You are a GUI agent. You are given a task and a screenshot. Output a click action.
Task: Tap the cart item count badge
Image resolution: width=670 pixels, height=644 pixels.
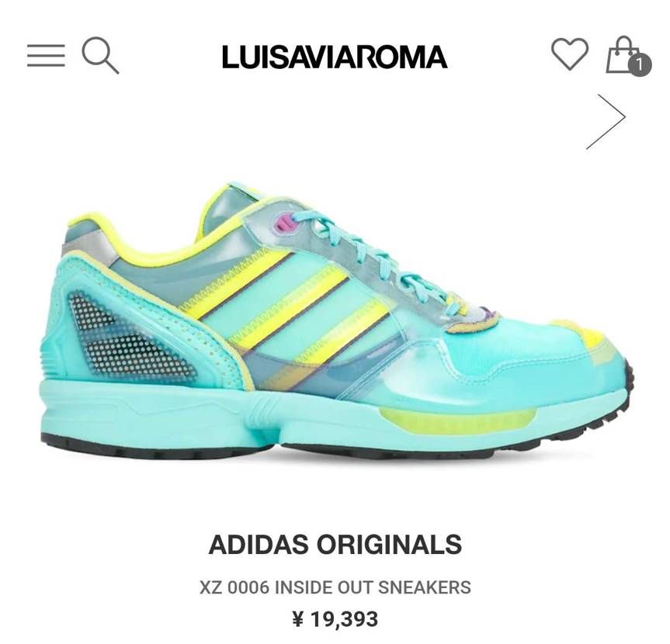[x=639, y=65]
